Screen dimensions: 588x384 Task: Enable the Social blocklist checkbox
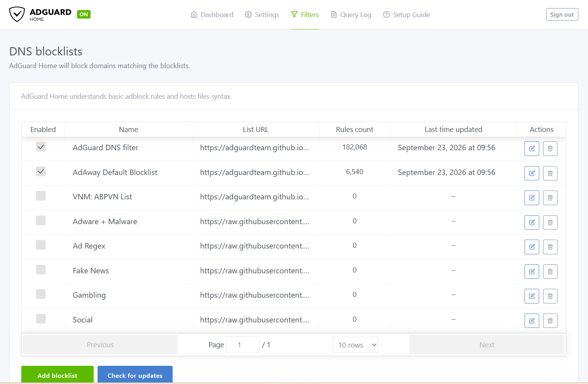tap(41, 319)
